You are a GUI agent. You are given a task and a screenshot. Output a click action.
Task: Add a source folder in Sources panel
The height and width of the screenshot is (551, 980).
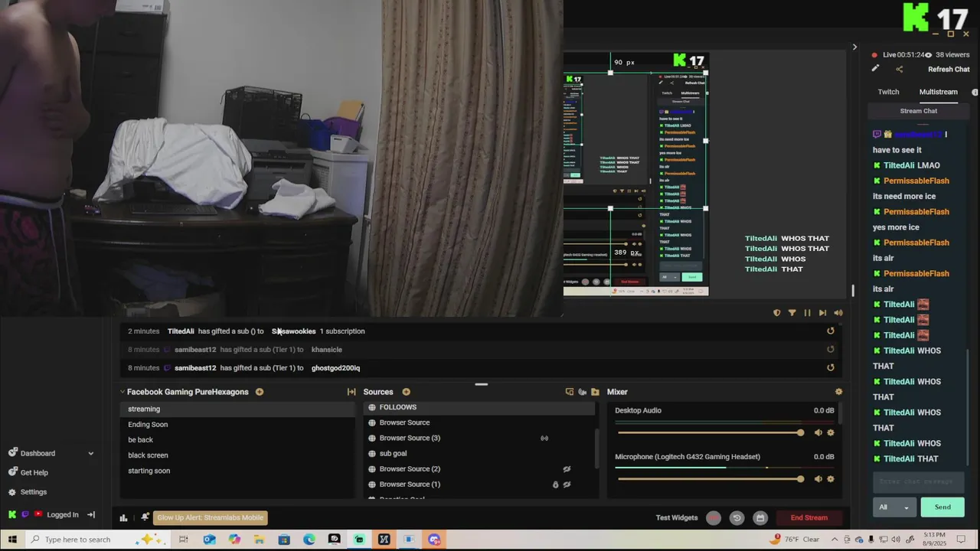595,392
